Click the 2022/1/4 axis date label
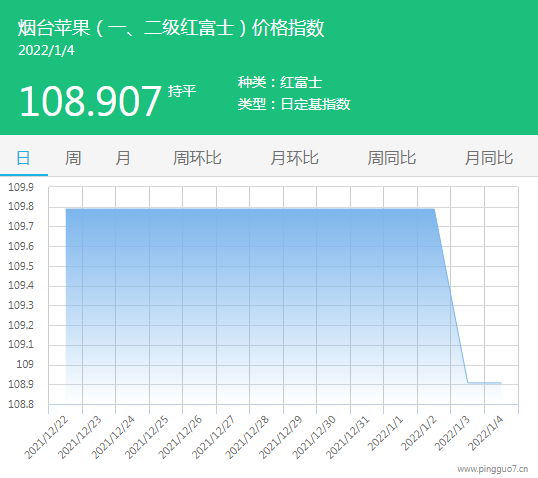Image resolution: width=538 pixels, height=478 pixels. (x=486, y=433)
